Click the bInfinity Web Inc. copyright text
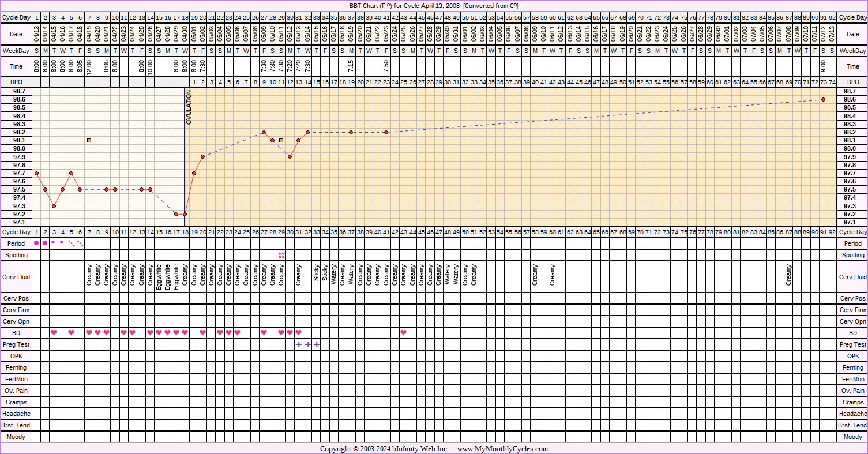The width and height of the screenshot is (868, 454). coord(411,449)
